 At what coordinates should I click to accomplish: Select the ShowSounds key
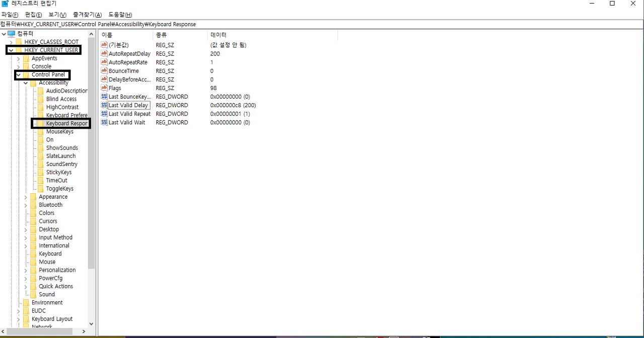pos(62,148)
